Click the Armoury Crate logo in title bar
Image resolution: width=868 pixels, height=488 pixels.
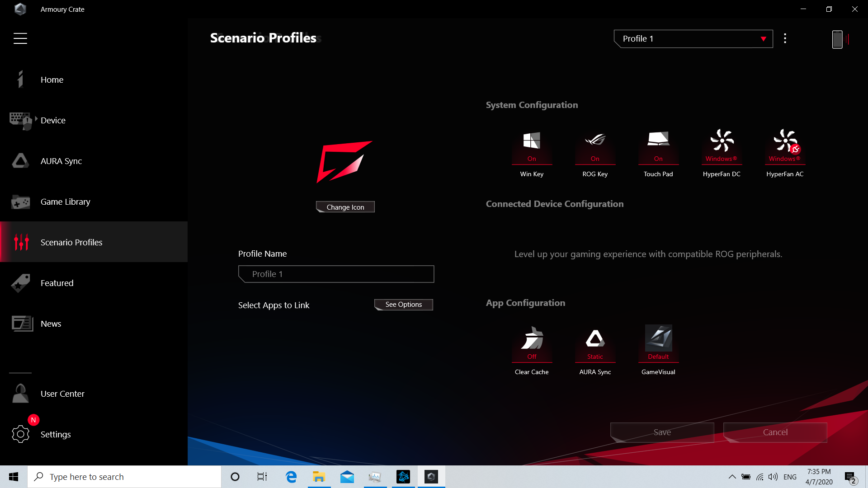[x=20, y=9]
